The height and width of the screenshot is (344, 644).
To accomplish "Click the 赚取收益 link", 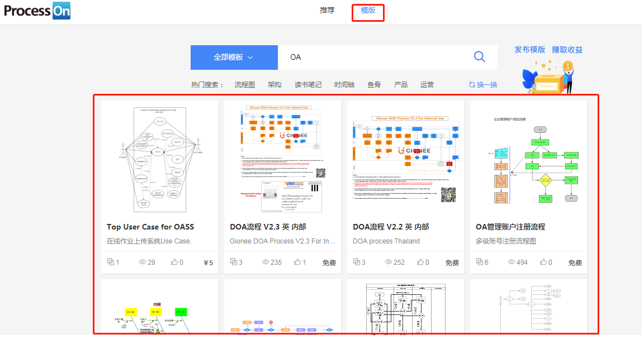I will tap(567, 50).
